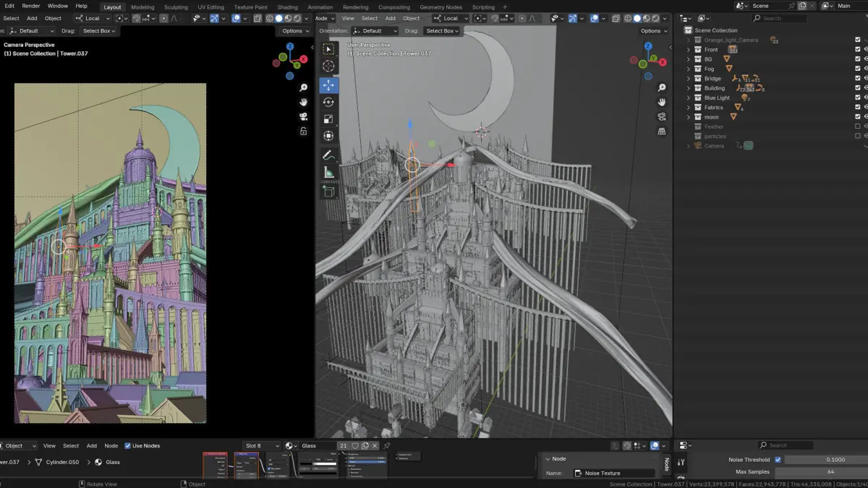Image resolution: width=868 pixels, height=488 pixels.
Task: Enable particles collection checkbox
Action: pos(858,136)
